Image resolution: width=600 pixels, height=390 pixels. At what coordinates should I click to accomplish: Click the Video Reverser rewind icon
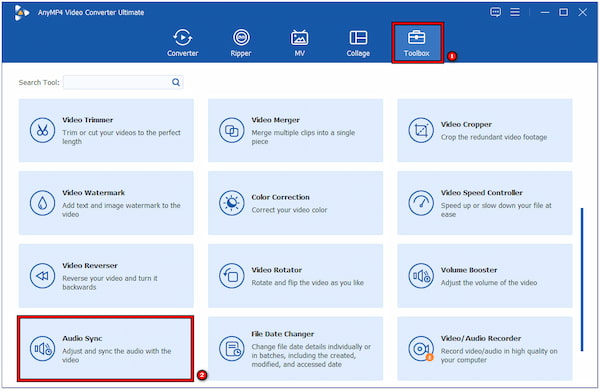tap(42, 276)
